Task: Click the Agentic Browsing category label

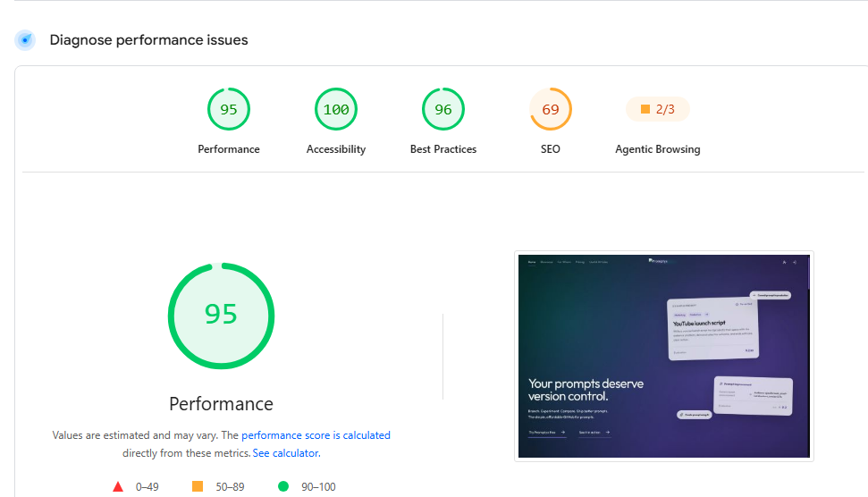Action: [x=658, y=149]
